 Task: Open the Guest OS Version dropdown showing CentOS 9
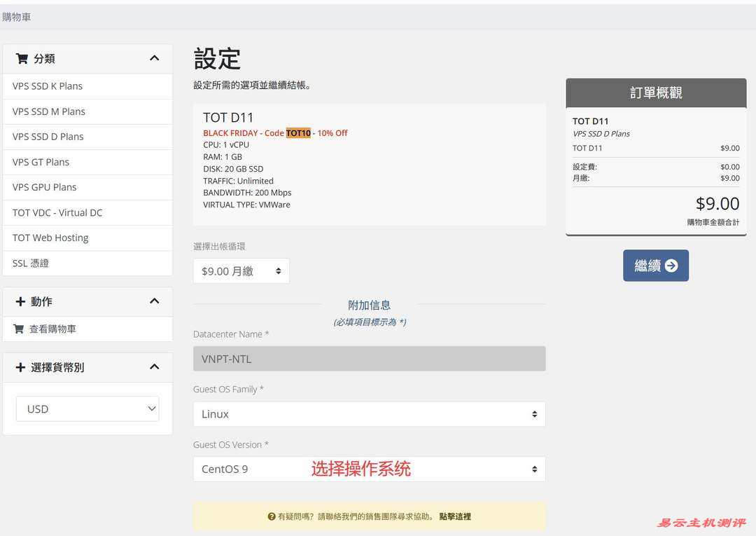(x=370, y=469)
